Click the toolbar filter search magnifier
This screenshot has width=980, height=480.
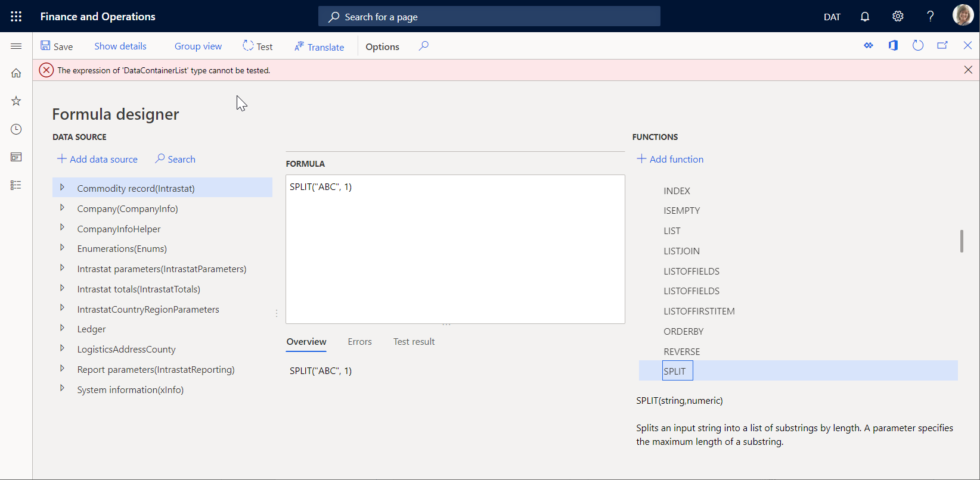pos(423,46)
